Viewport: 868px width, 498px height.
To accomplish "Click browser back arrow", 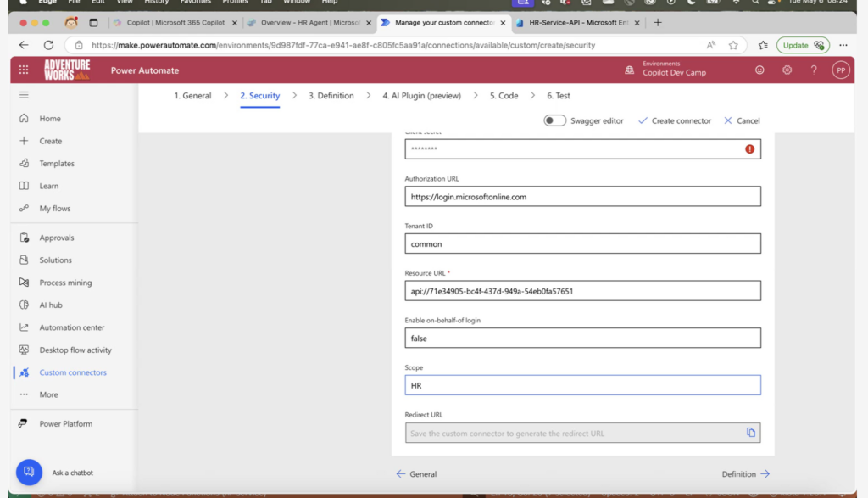I will 24,45.
